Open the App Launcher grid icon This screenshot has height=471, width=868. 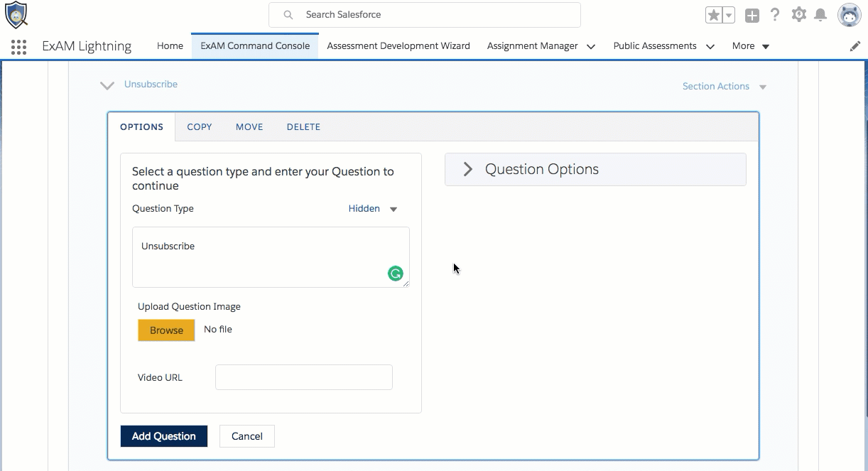(x=19, y=47)
